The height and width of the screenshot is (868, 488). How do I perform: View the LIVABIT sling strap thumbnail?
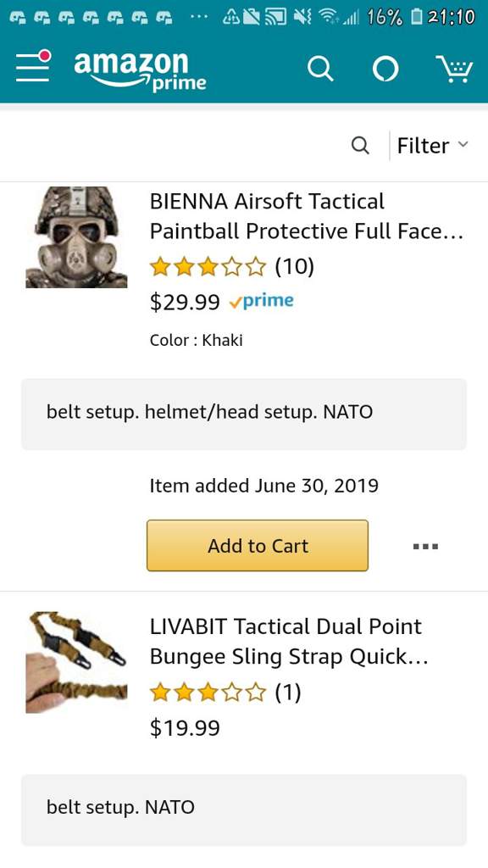pyautogui.click(x=76, y=662)
